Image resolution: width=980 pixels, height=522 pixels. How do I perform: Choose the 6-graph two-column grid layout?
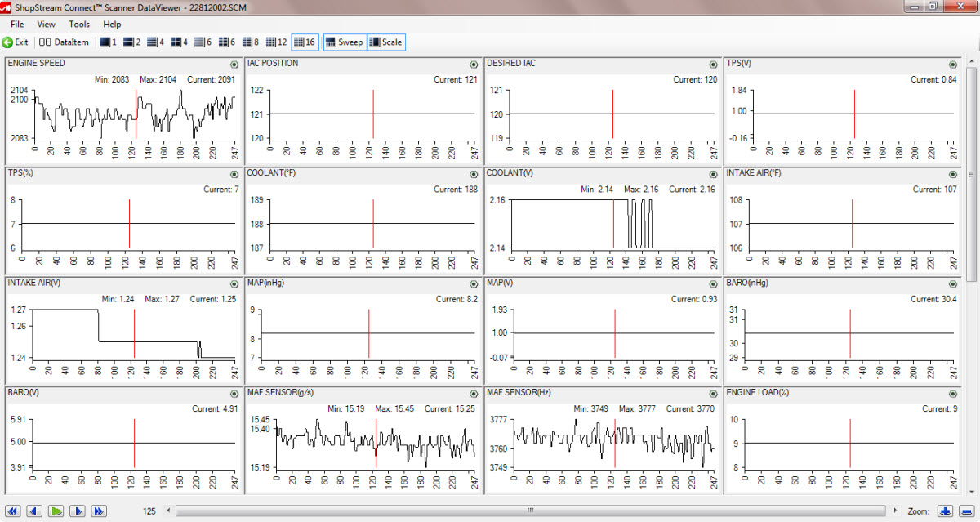227,42
